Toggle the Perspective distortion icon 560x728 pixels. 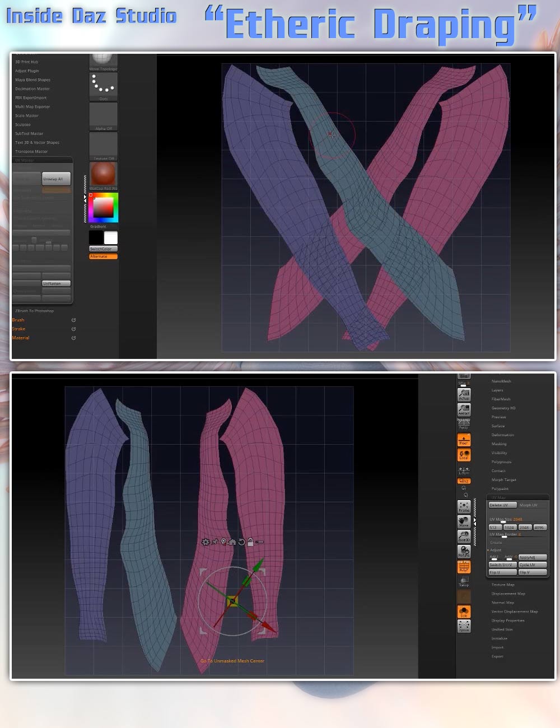[x=464, y=424]
